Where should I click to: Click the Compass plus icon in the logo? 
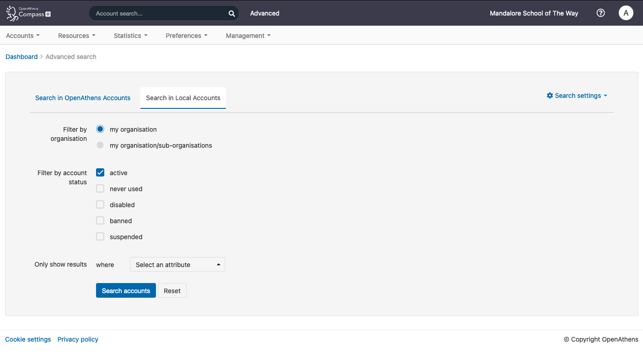tap(48, 15)
